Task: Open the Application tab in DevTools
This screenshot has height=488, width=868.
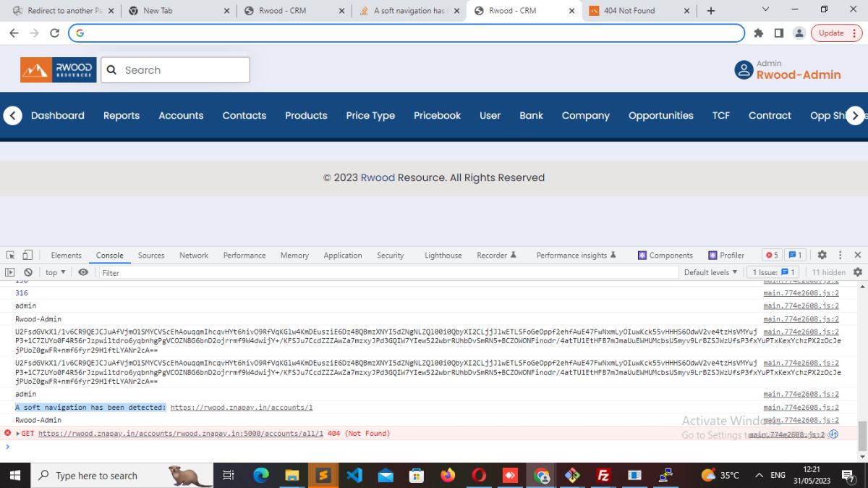Action: tap(343, 255)
